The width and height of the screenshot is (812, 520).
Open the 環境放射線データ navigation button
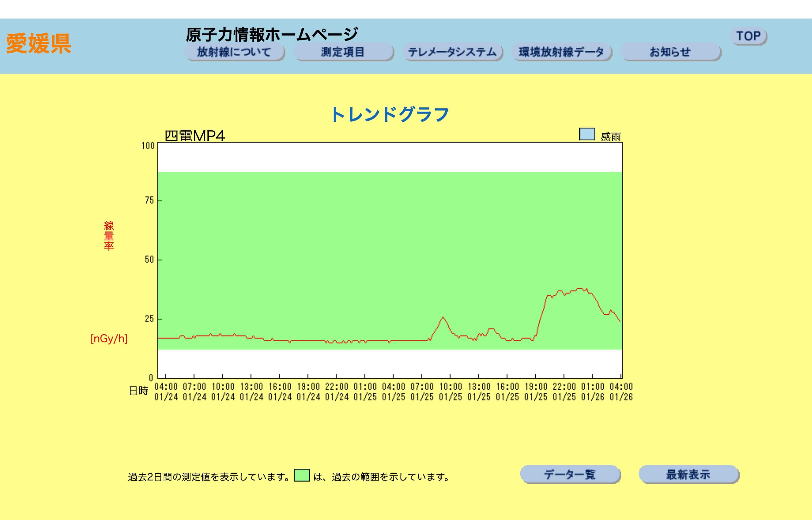(x=562, y=52)
